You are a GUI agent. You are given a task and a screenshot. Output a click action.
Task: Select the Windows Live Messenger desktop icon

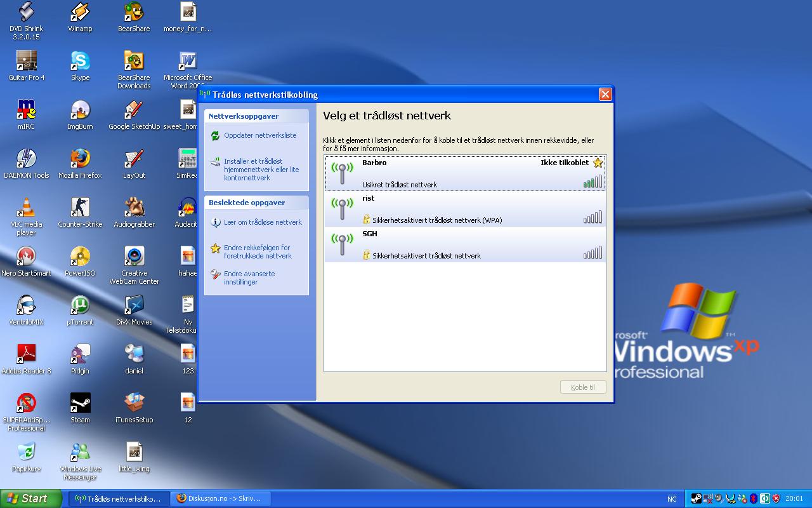(x=80, y=461)
